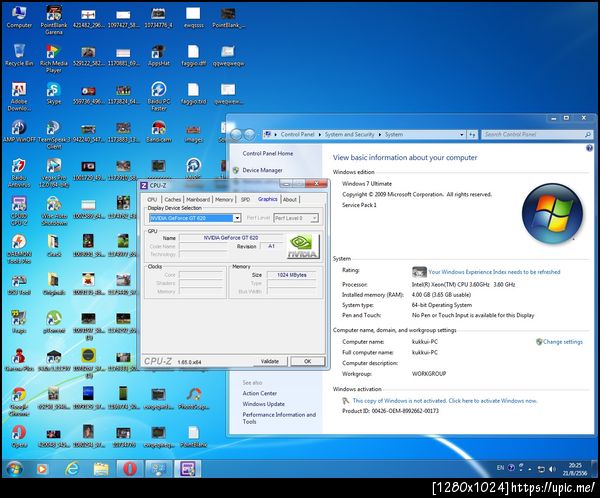
Task: Open the PointBlank Garena shortcut
Action: [x=54, y=20]
